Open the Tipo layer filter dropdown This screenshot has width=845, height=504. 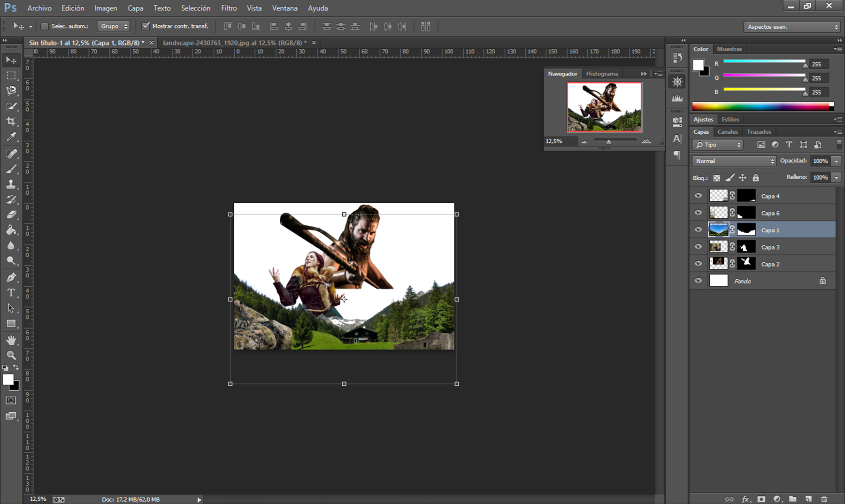coord(718,145)
